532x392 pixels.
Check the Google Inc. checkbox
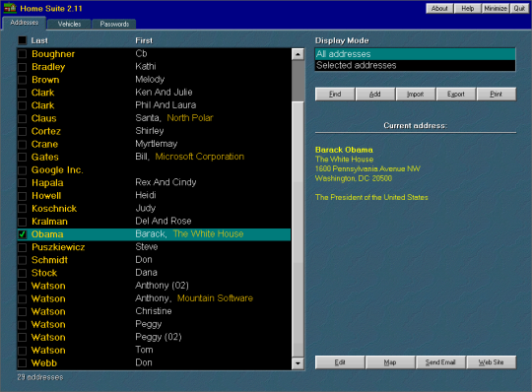(x=22, y=169)
